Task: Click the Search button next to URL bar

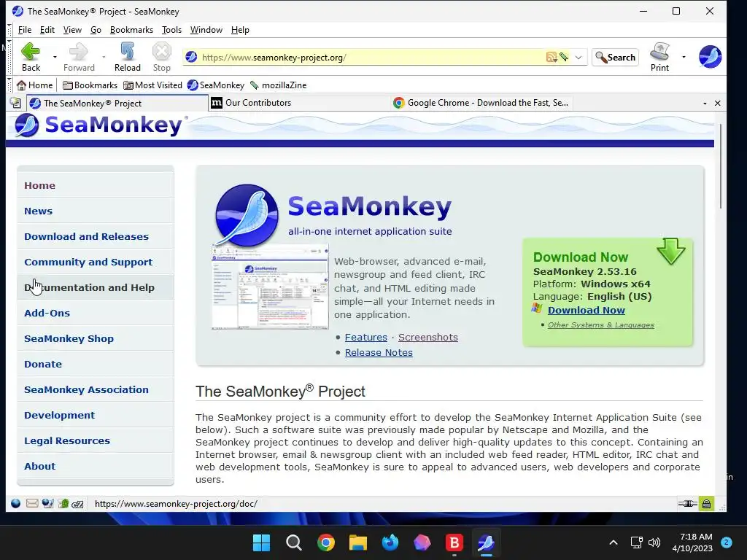Action: [x=616, y=57]
